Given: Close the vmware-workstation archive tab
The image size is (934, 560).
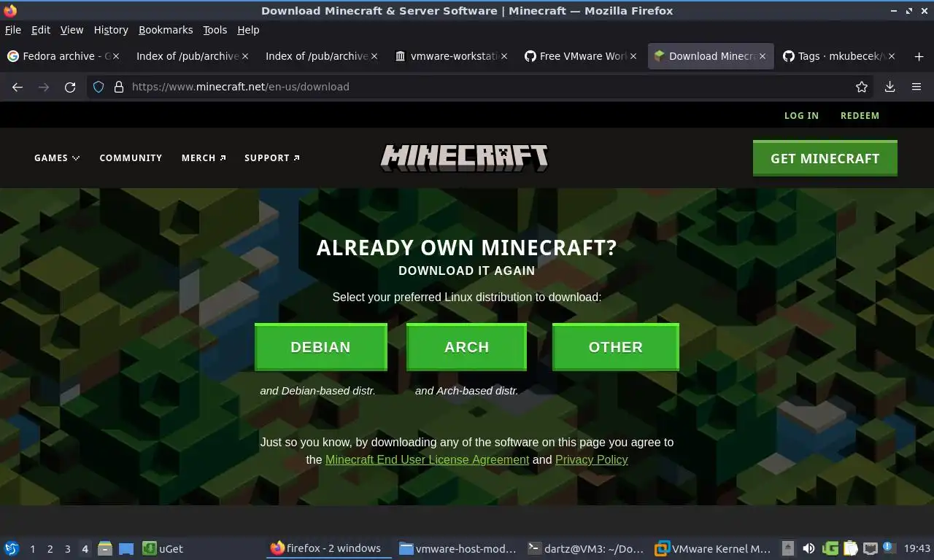Looking at the screenshot, I should 504,56.
